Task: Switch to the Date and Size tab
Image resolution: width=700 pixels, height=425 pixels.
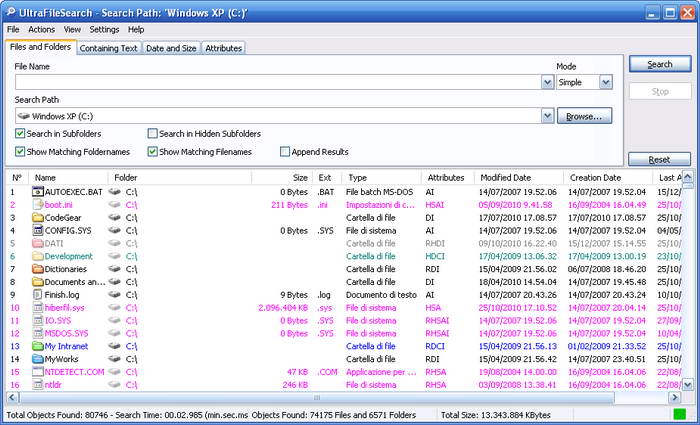Action: click(171, 48)
